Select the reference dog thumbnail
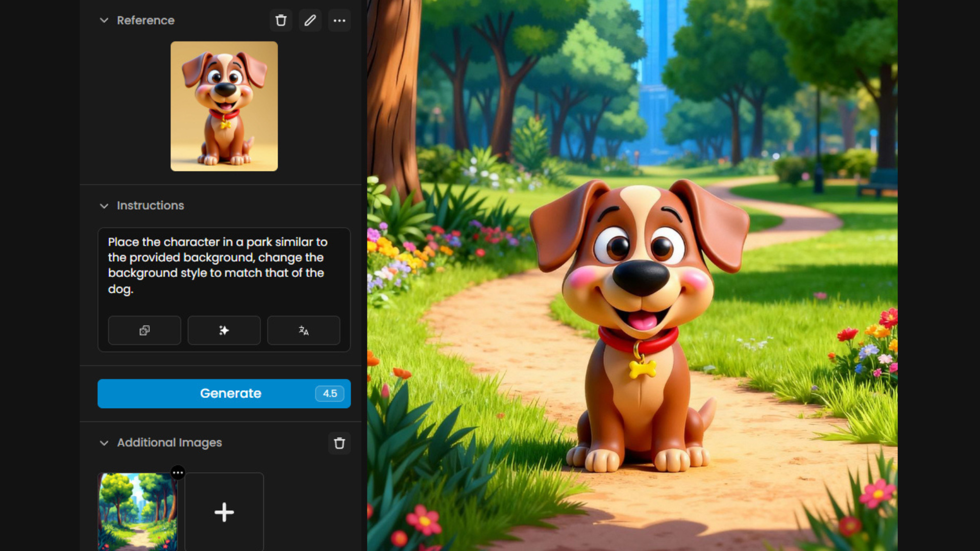The width and height of the screenshot is (980, 551). (224, 106)
